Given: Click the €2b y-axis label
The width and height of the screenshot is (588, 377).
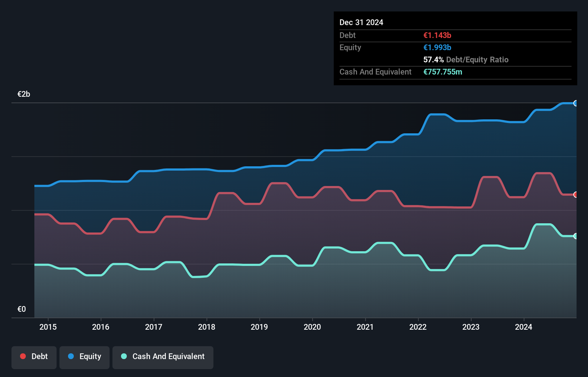Looking at the screenshot, I should click(x=24, y=94).
